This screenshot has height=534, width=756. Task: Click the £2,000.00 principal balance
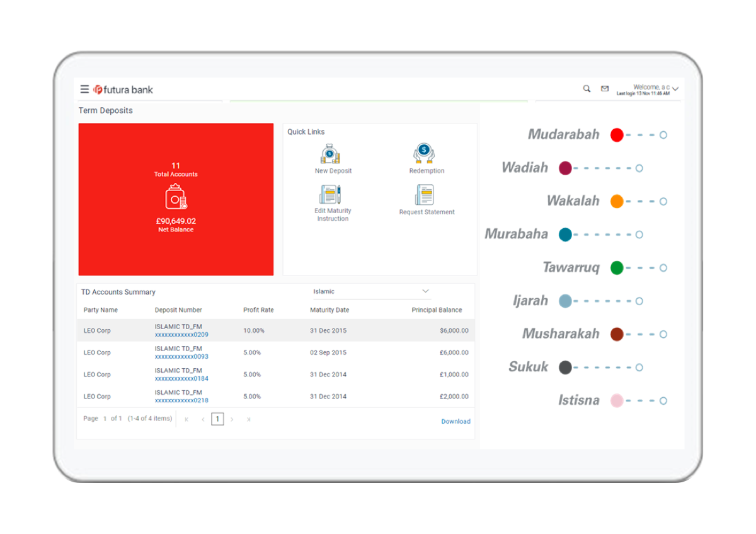[454, 397]
